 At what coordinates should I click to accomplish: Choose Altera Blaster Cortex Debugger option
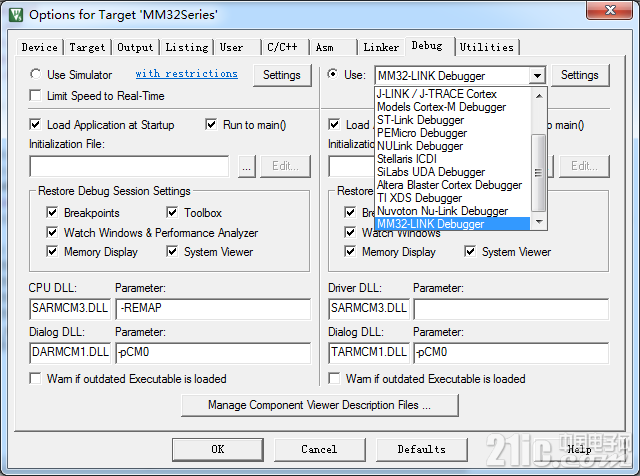click(x=453, y=185)
